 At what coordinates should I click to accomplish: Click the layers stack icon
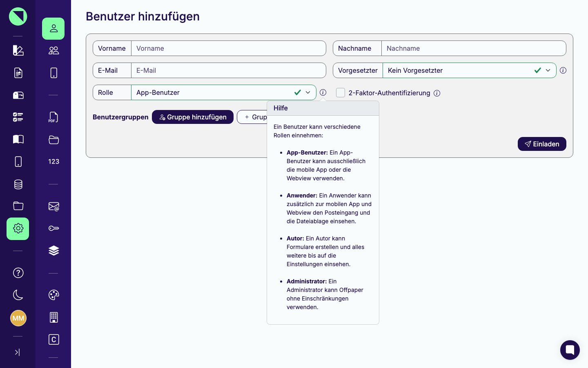(53, 251)
